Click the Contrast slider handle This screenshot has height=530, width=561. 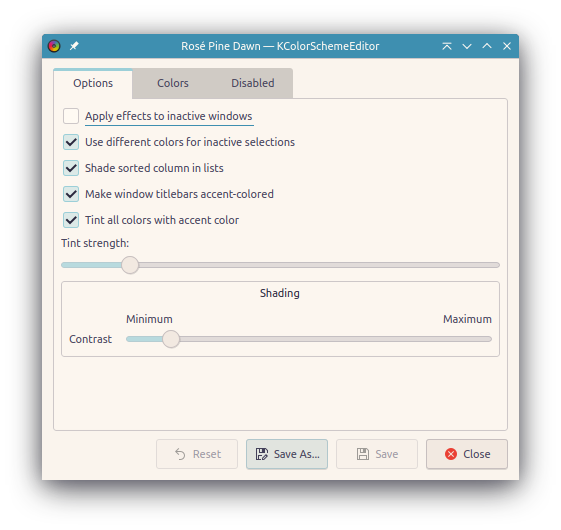click(171, 339)
